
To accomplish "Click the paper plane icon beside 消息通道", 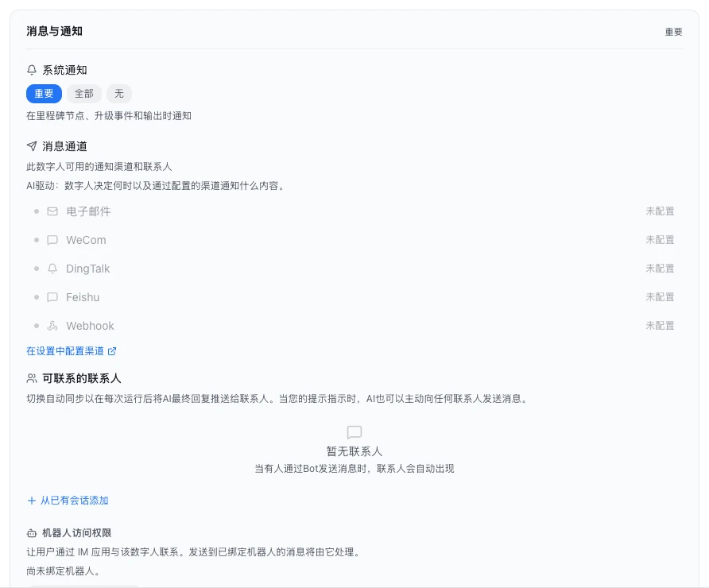I will pyautogui.click(x=32, y=146).
